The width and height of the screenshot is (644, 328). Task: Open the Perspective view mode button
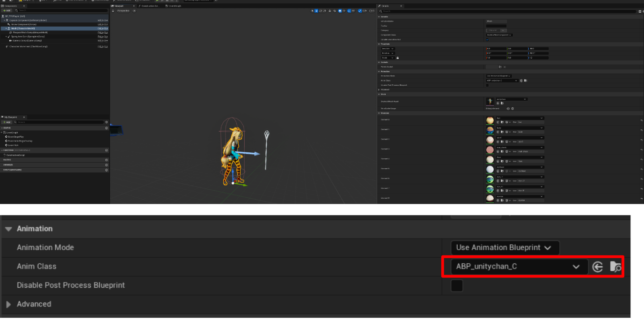(124, 11)
